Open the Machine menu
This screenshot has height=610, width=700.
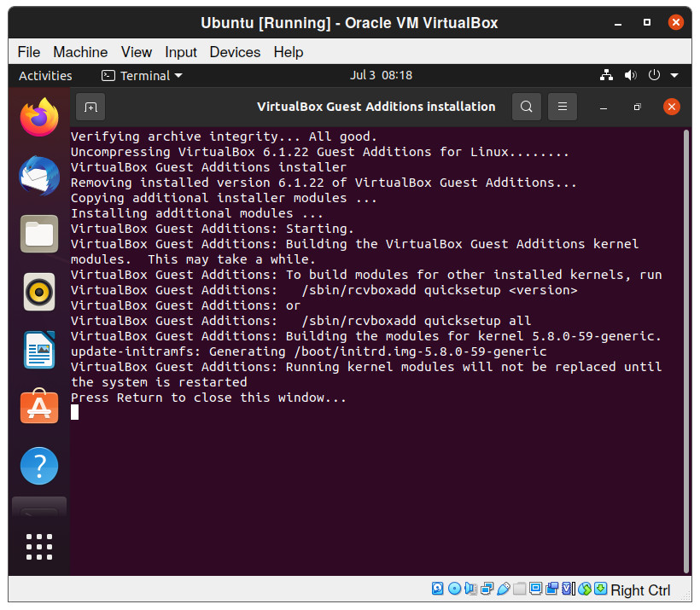pos(80,52)
